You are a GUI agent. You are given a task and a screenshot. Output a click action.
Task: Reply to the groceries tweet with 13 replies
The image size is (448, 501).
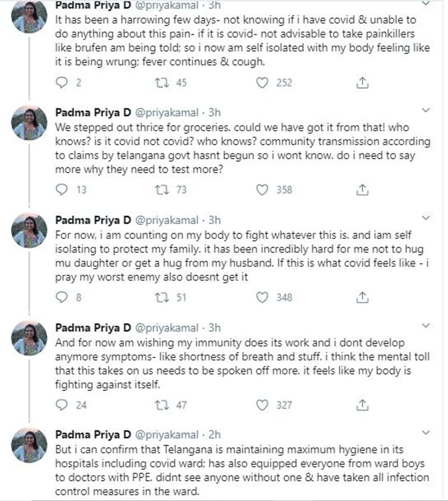pyautogui.click(x=62, y=190)
